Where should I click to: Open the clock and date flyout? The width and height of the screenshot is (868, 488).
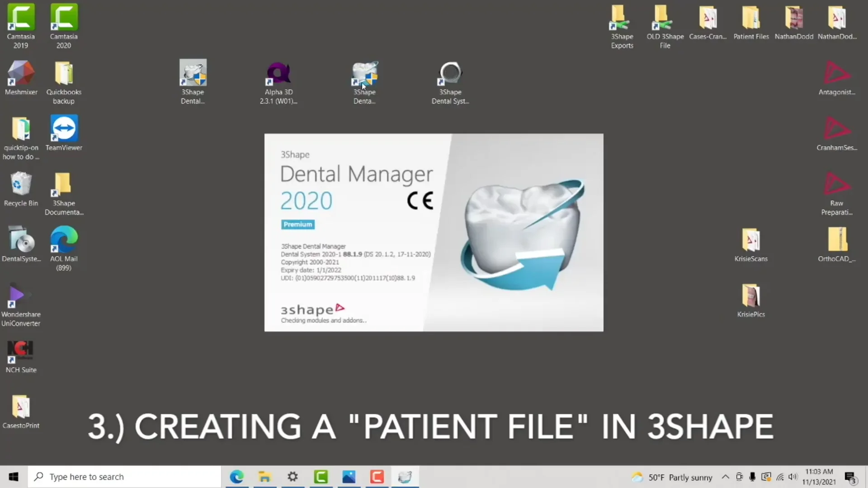pos(819,477)
